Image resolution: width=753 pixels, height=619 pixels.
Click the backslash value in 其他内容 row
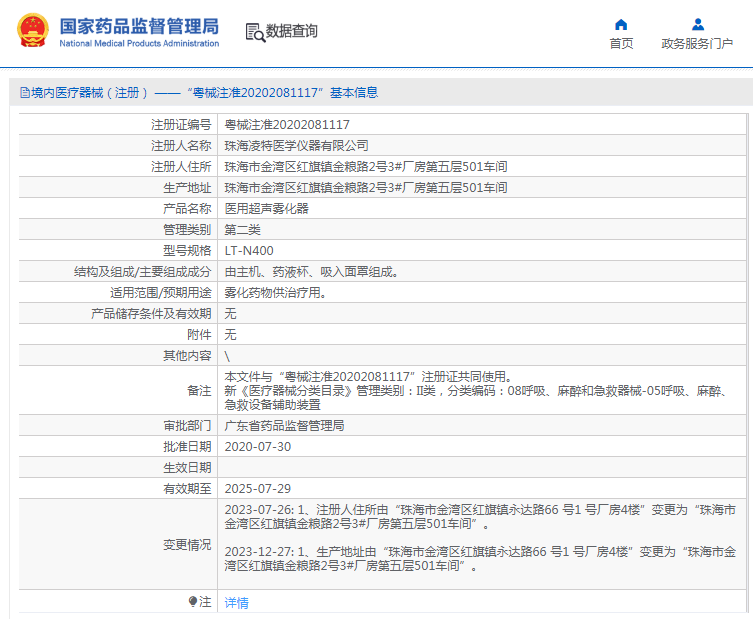tap(227, 356)
